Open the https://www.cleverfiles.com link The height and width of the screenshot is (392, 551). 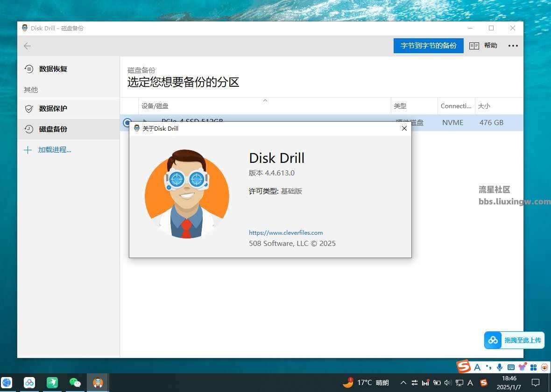point(286,232)
